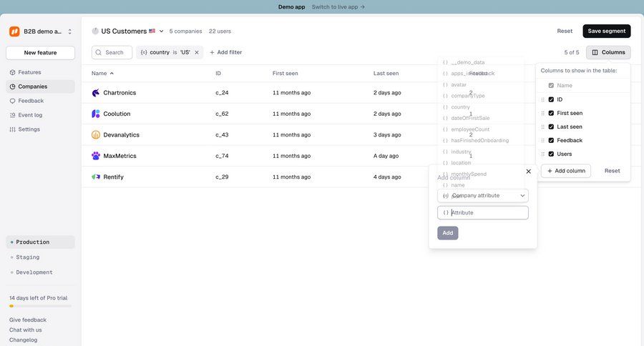Image resolution: width=644 pixels, height=346 pixels.
Task: Click the Add button in popup
Action: [x=448, y=233]
